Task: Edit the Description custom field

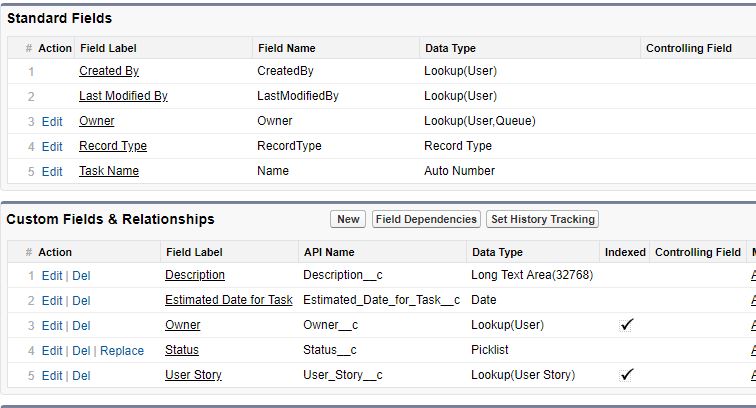Action: 52,275
